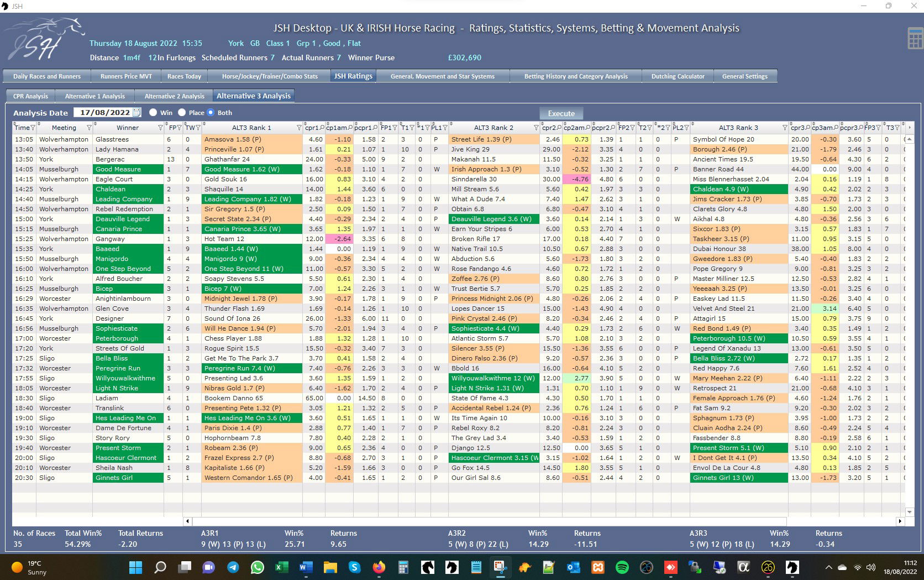Open filter dropdown on FP1 column

point(395,128)
